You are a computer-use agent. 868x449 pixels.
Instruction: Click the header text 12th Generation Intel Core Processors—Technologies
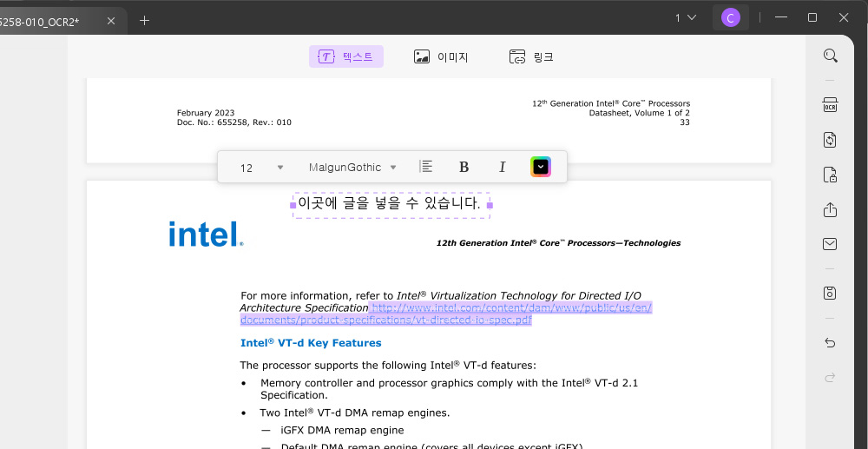point(558,242)
